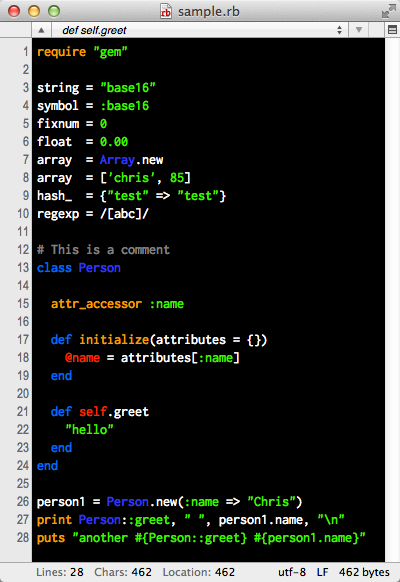Click line number 21 in the gutter
Image resolution: width=400 pixels, height=582 pixels.
[x=23, y=411]
